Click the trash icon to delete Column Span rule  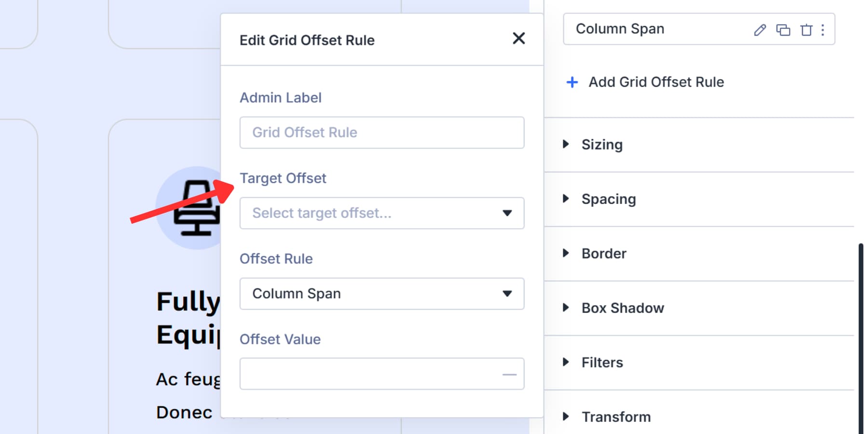pos(806,30)
